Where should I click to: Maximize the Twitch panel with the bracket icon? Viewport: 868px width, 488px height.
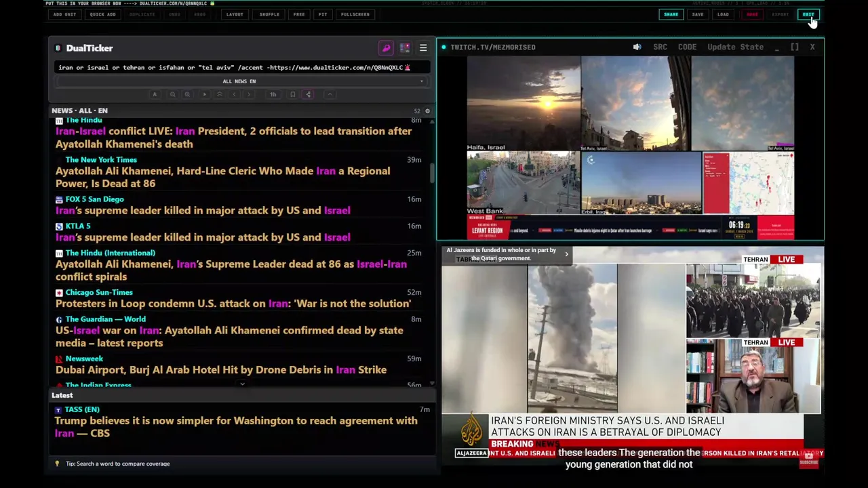(x=794, y=47)
